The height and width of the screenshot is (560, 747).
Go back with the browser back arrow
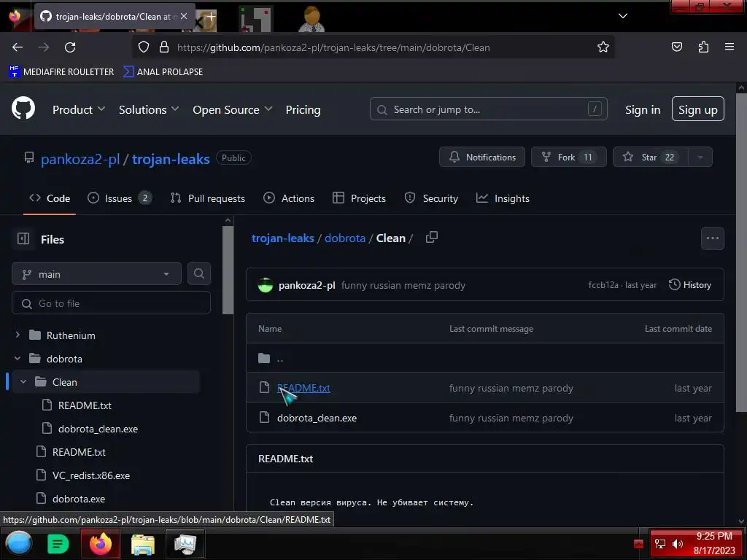tap(18, 47)
